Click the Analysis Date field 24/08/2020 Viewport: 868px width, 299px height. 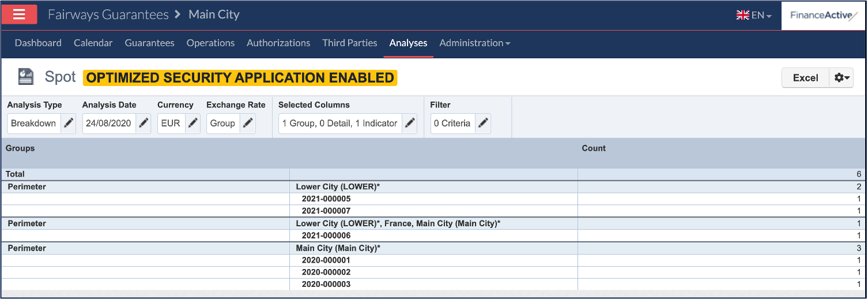point(109,123)
